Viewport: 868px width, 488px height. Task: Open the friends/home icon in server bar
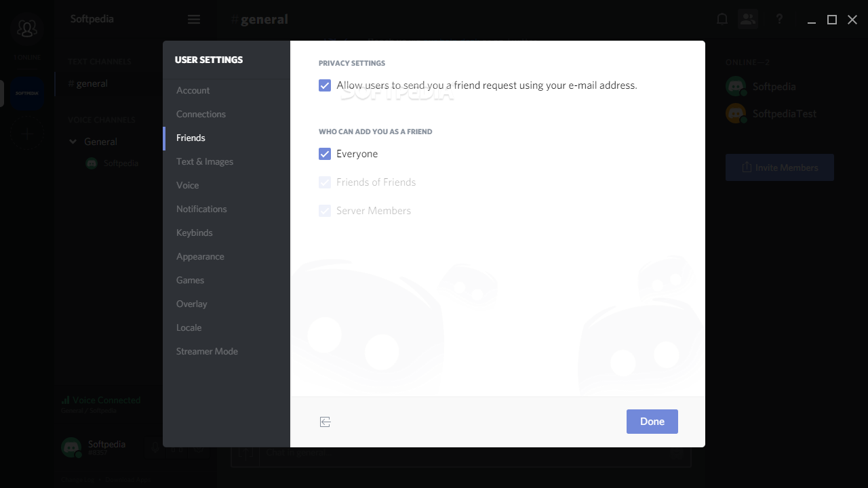pyautogui.click(x=27, y=28)
